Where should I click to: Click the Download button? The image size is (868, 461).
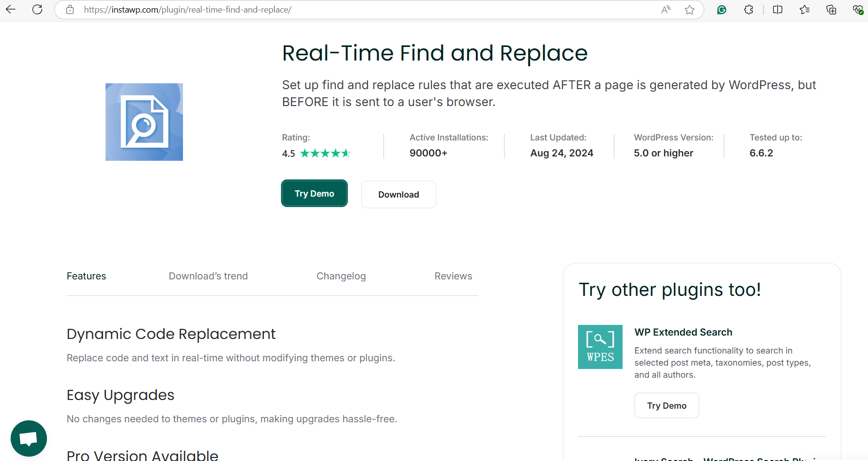[398, 194]
